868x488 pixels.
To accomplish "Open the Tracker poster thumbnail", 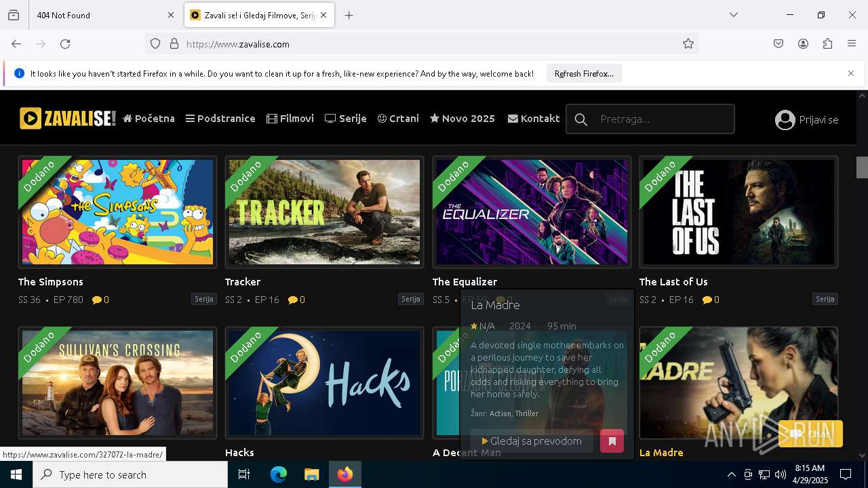I will point(324,212).
